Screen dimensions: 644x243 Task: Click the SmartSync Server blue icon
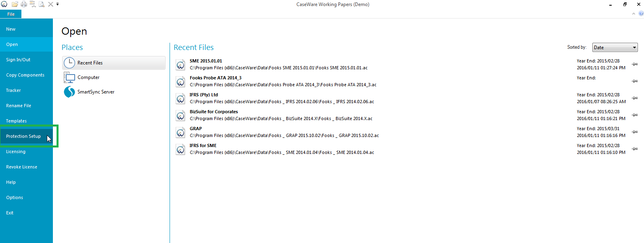tap(69, 92)
